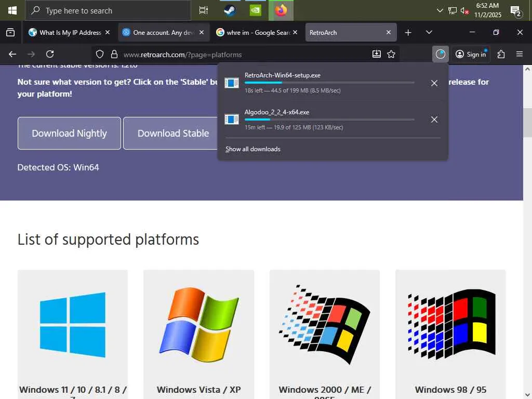This screenshot has width=532, height=399.
Task: Open the Windows Start menu
Action: 12,10
